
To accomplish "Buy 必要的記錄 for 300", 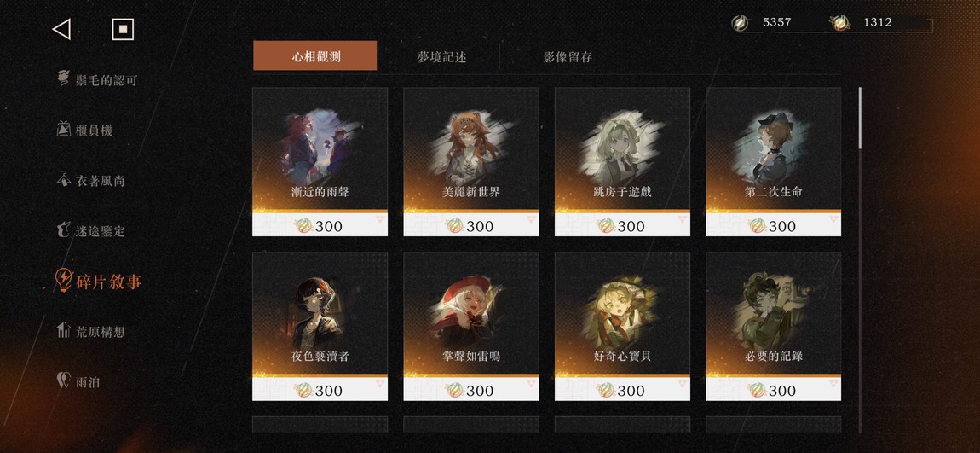I will 774,389.
